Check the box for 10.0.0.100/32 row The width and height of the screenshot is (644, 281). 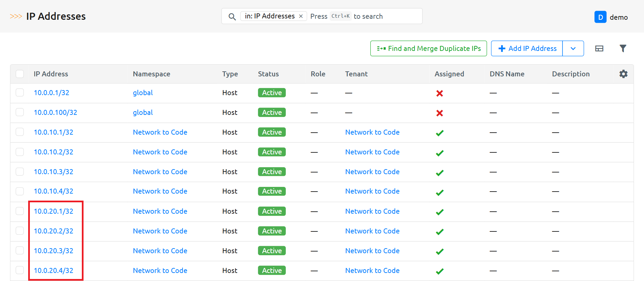(x=20, y=112)
